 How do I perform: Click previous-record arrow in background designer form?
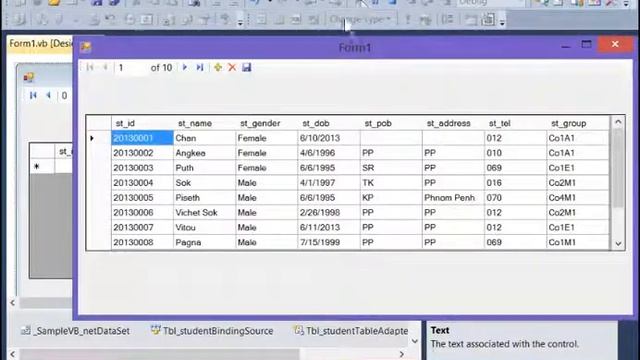pyautogui.click(x=48, y=96)
